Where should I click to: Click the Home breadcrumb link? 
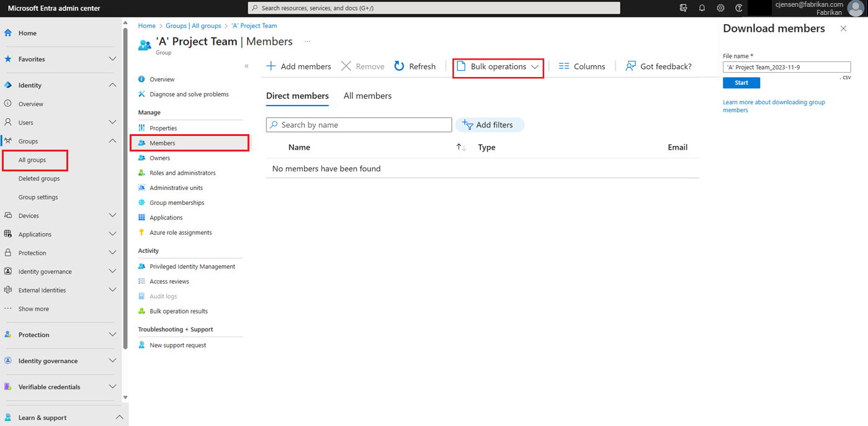pos(147,25)
